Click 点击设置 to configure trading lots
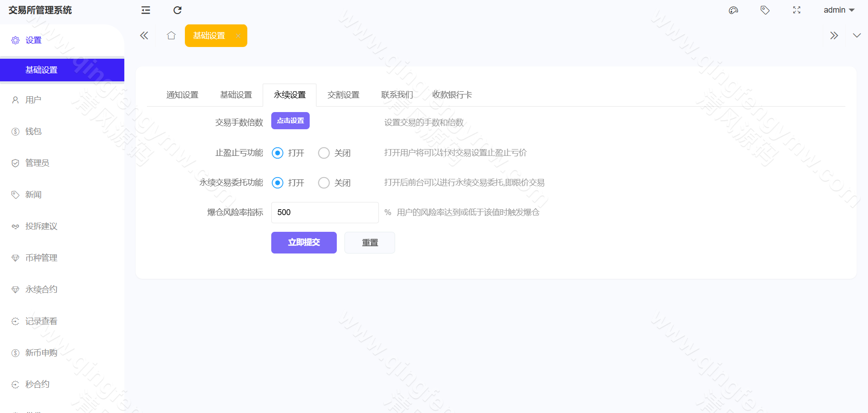The height and width of the screenshot is (413, 868). pyautogui.click(x=290, y=121)
